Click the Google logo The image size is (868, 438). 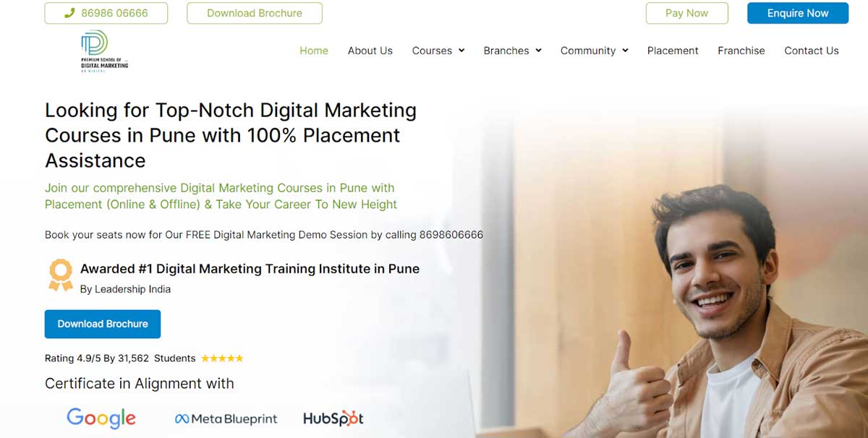(101, 418)
